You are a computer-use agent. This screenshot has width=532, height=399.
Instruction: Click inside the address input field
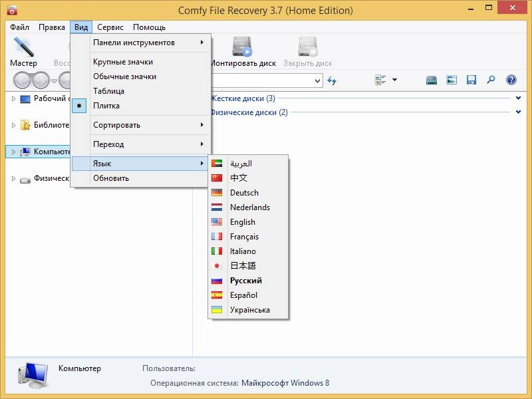261,80
